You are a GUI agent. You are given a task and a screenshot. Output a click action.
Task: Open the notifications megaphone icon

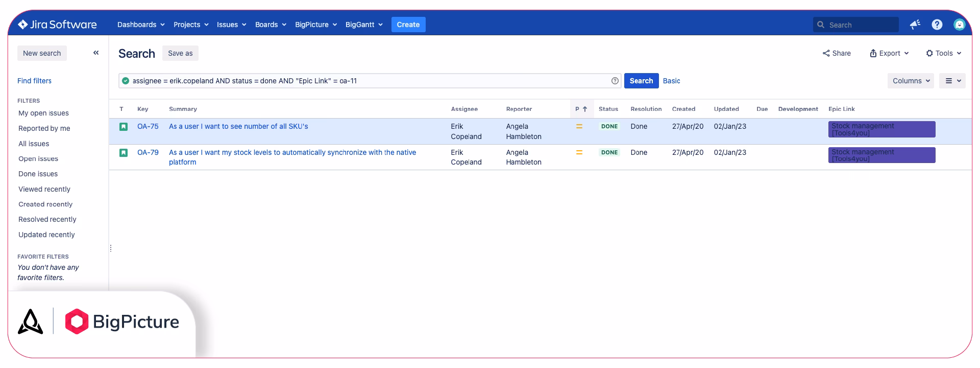[x=915, y=25]
